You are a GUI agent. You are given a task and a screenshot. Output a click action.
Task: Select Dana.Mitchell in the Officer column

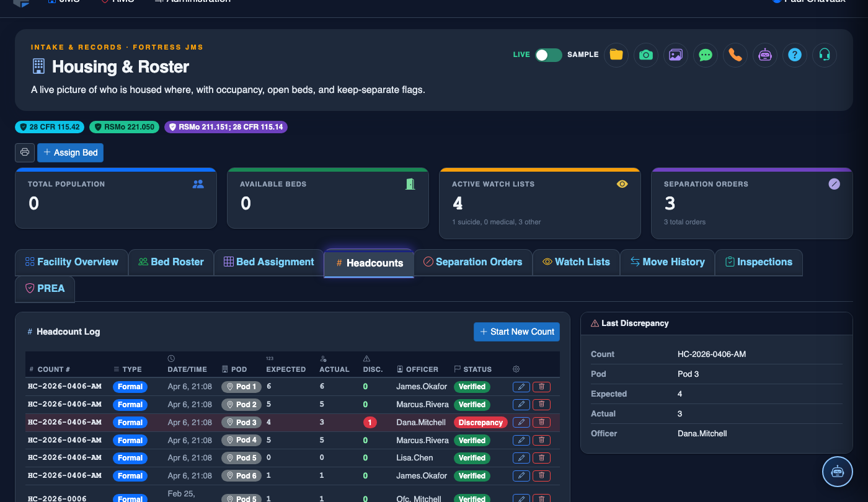(421, 423)
